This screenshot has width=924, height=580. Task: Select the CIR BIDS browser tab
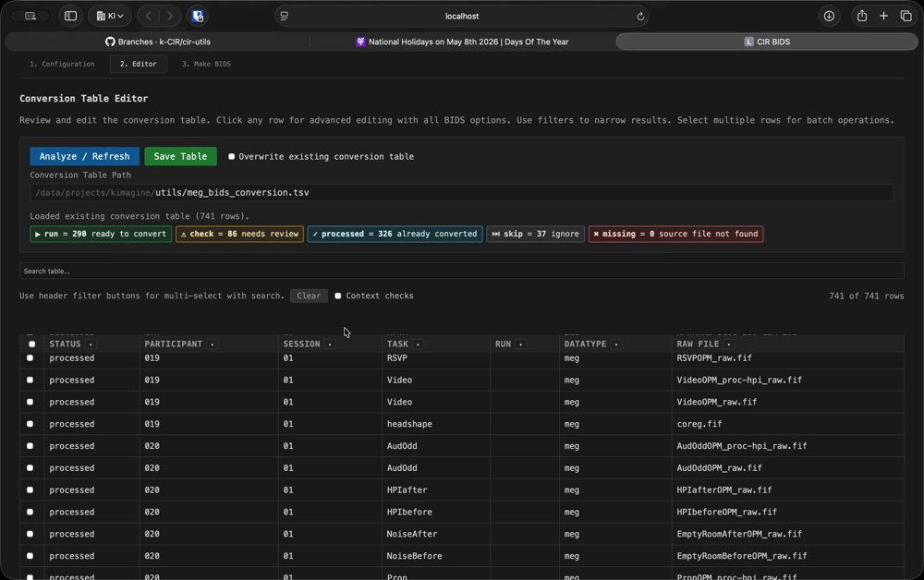(766, 42)
